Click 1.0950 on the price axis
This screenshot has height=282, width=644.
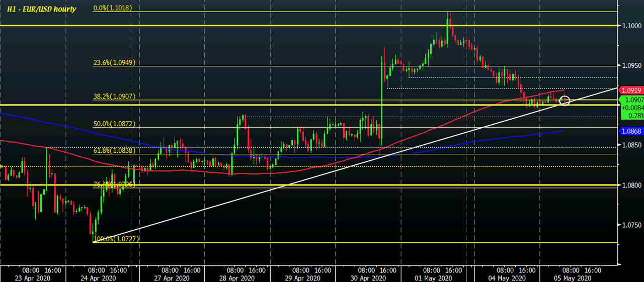[x=632, y=65]
